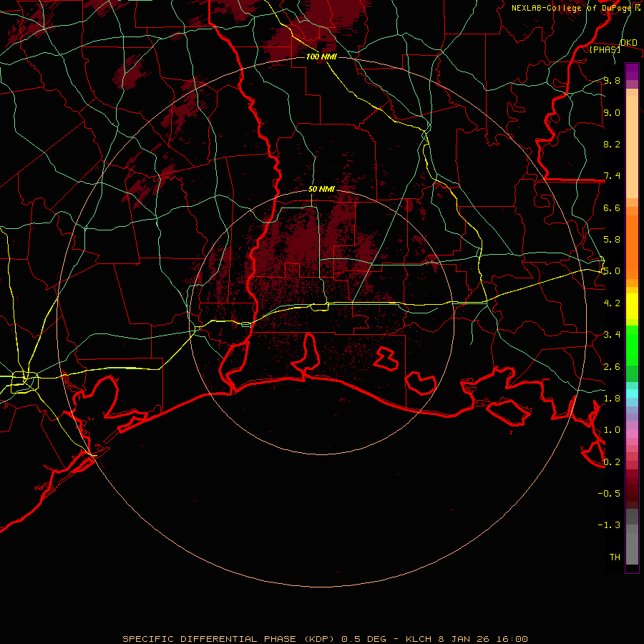
Task: Click the 7.4 legend value
Action: [x=612, y=176]
